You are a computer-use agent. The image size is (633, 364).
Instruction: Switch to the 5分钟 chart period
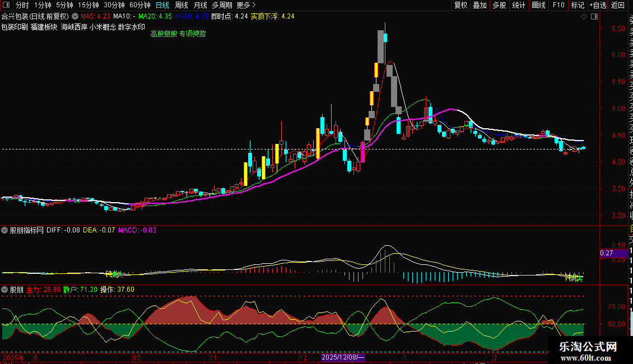pos(64,5)
